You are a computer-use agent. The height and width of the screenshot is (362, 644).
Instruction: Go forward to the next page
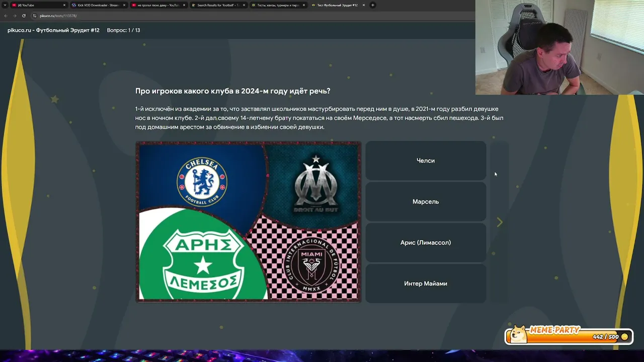14,16
